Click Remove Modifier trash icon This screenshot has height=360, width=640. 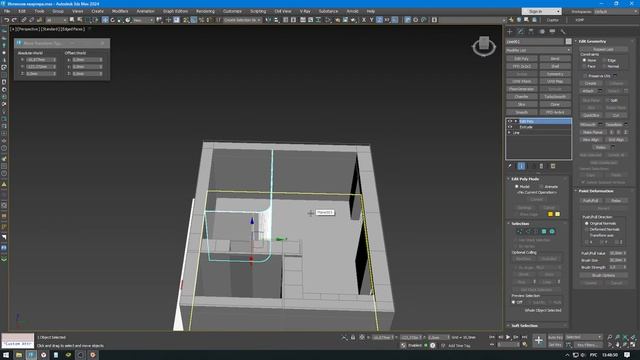tap(541, 166)
